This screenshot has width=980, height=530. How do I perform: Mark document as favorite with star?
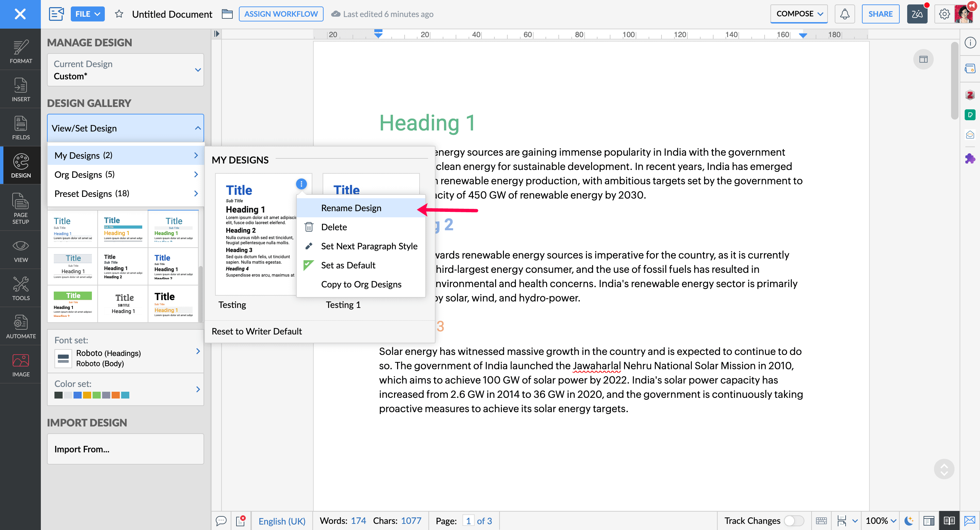click(x=119, y=14)
